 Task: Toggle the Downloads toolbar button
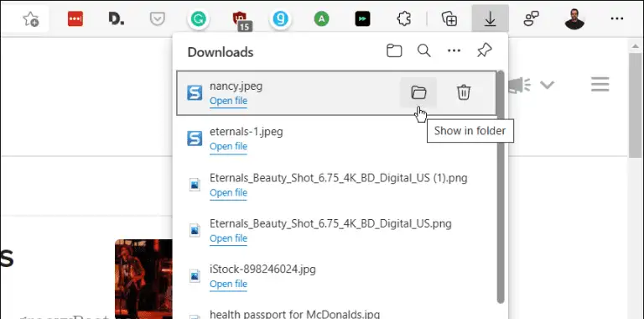490,19
